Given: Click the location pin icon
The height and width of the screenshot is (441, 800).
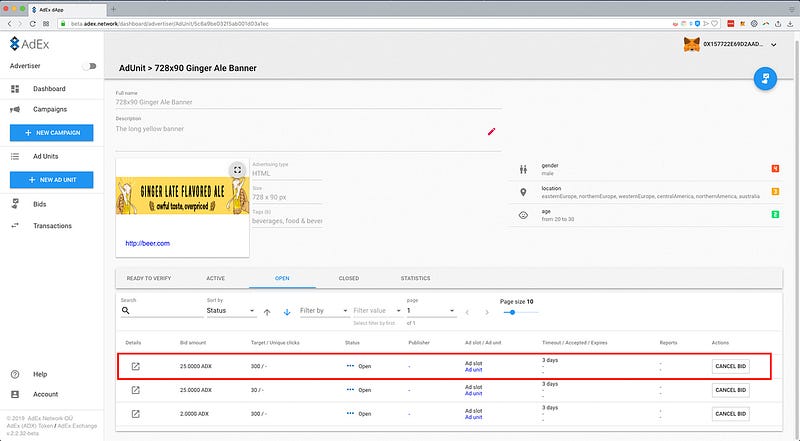Looking at the screenshot, I should 523,192.
